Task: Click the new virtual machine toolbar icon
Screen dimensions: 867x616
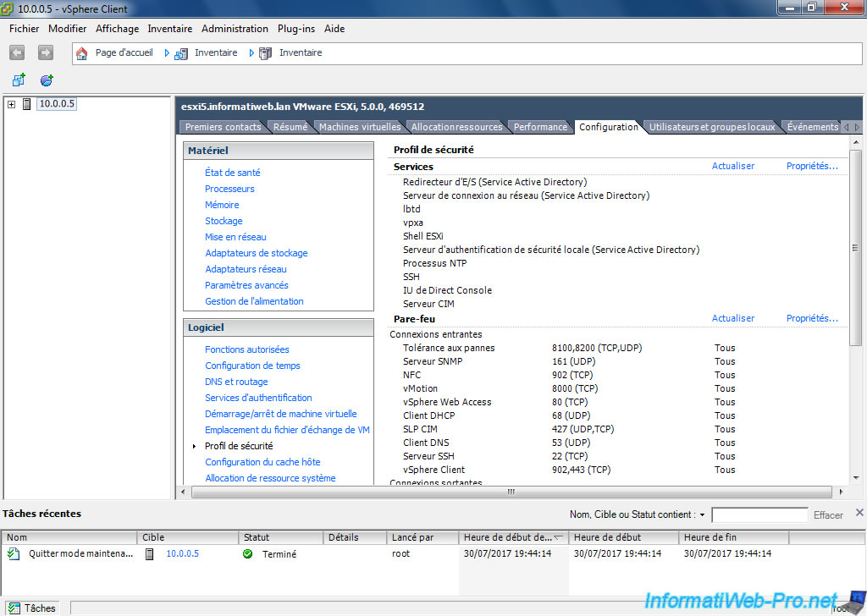Action: tap(19, 80)
